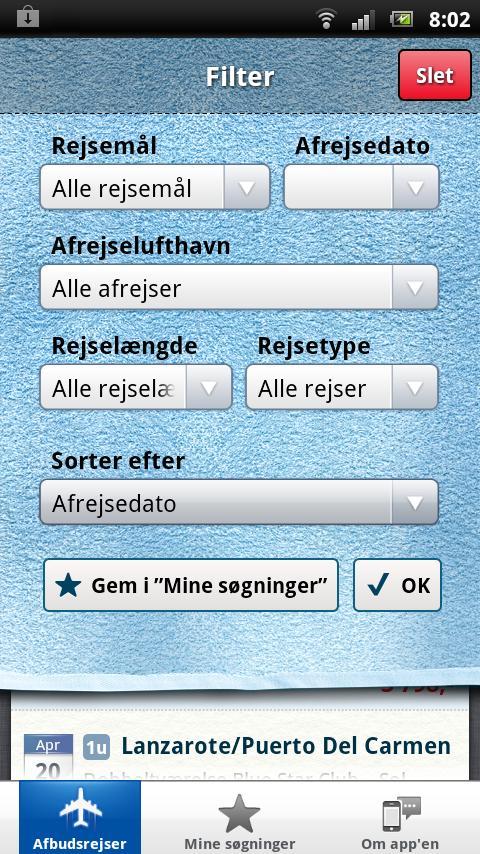Tap the checkmark icon on OK button
The height and width of the screenshot is (854, 480).
(378, 585)
